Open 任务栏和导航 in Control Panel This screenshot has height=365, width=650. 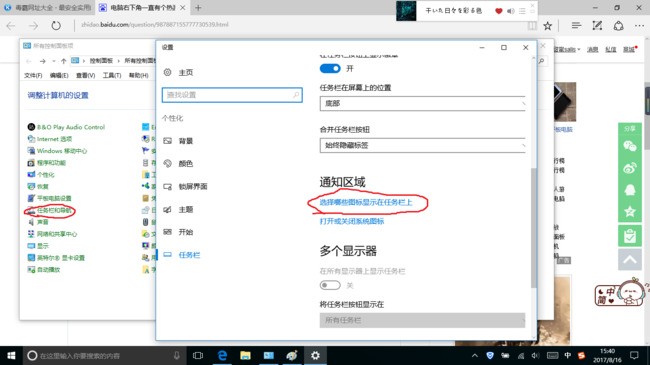tap(50, 210)
